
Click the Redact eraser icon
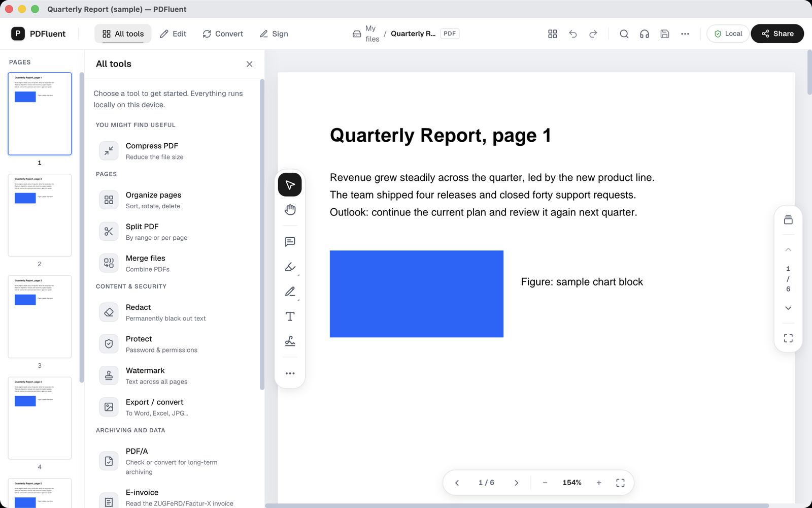click(x=109, y=312)
